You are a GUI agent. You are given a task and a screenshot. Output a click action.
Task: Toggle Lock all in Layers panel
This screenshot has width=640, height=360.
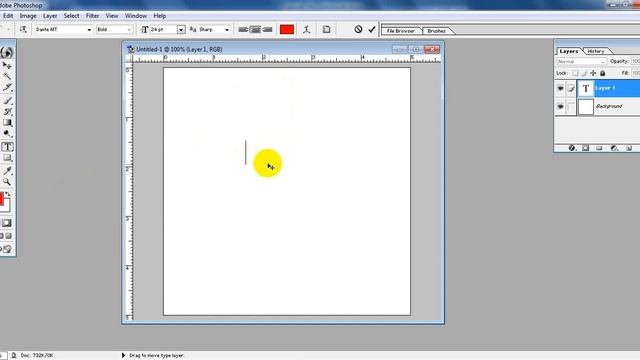click(602, 73)
